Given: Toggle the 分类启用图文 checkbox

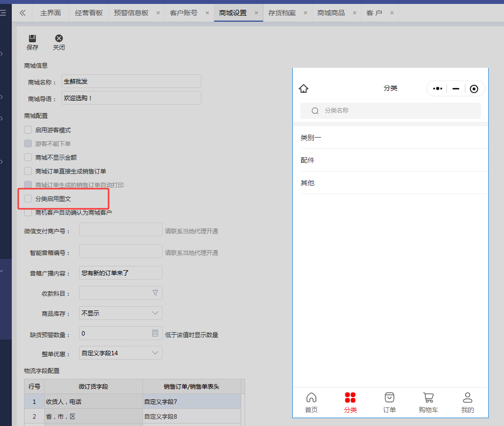Looking at the screenshot, I should pos(28,199).
